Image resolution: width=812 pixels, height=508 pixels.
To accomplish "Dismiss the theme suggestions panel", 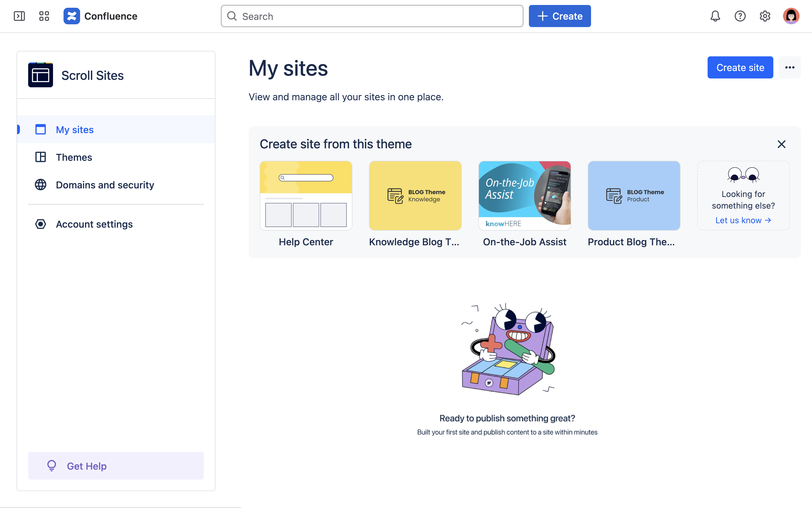I will tap(781, 144).
